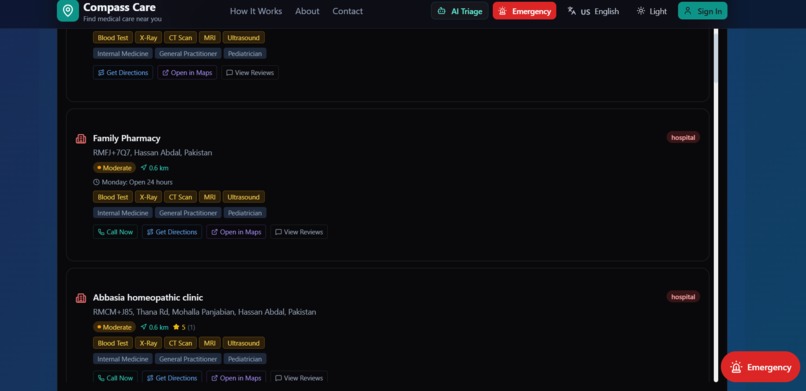
Task: Click the 5 star rating on Abbasia clinic
Action: pyautogui.click(x=184, y=327)
